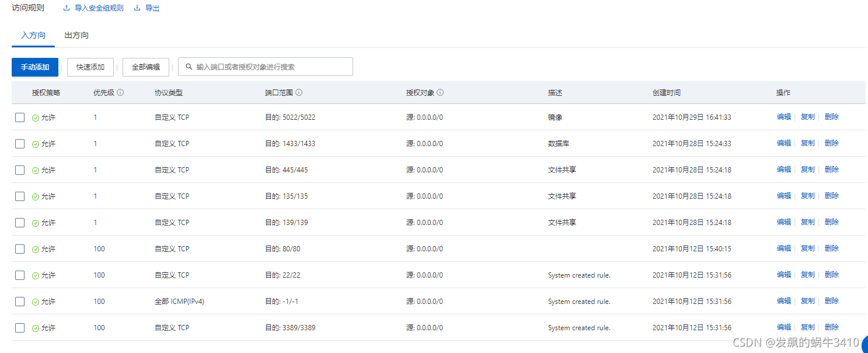
Task: Click the 2021年10月29日 16:41:33 timestamp
Action: tap(692, 117)
